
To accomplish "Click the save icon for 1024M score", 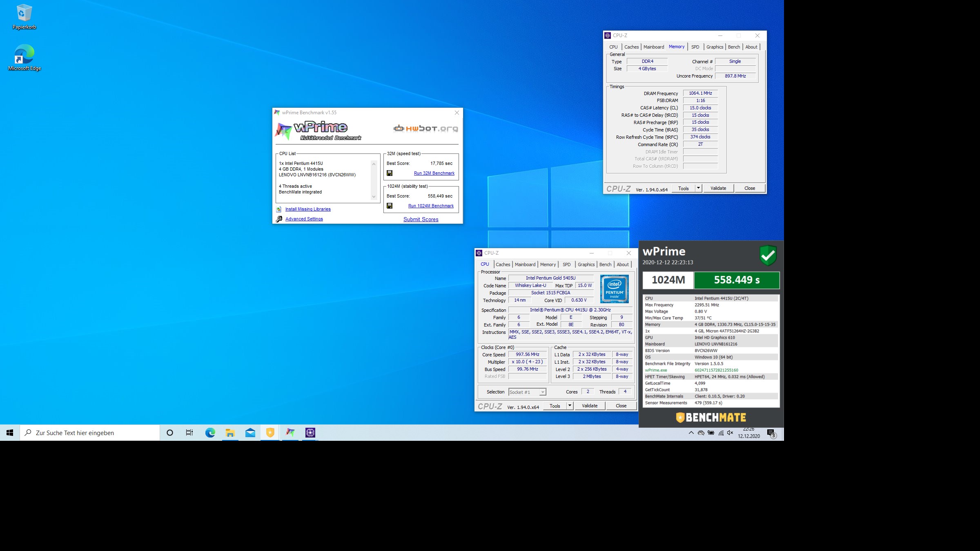I will tap(390, 206).
